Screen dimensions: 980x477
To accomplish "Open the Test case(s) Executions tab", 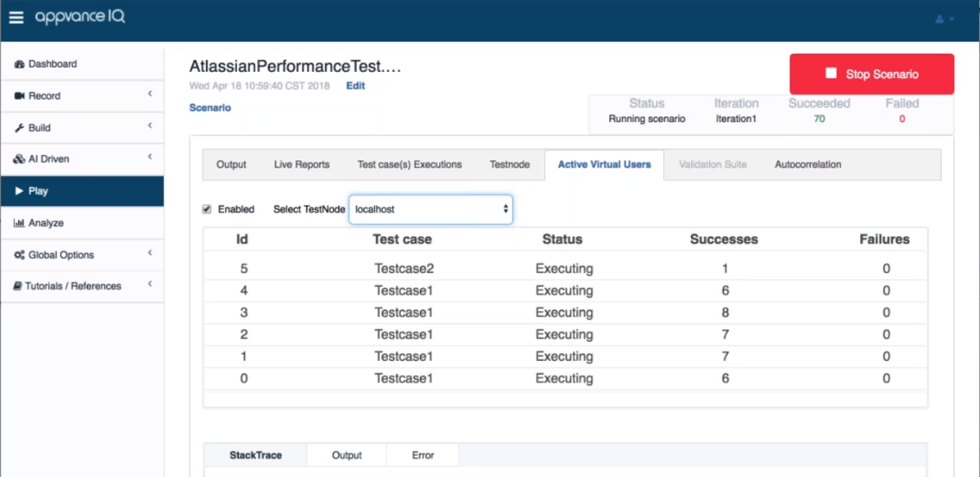I will pos(410,165).
